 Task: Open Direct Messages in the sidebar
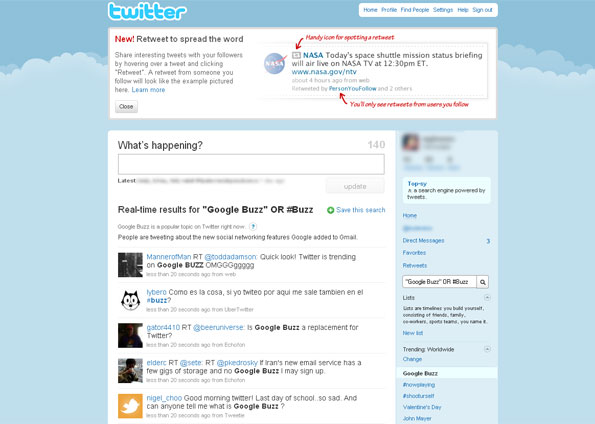click(x=423, y=241)
